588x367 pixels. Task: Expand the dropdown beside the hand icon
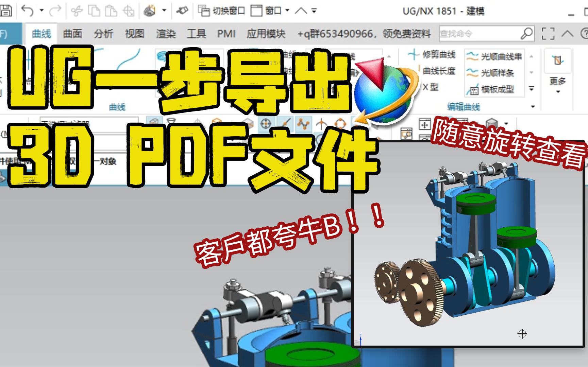pos(164,11)
